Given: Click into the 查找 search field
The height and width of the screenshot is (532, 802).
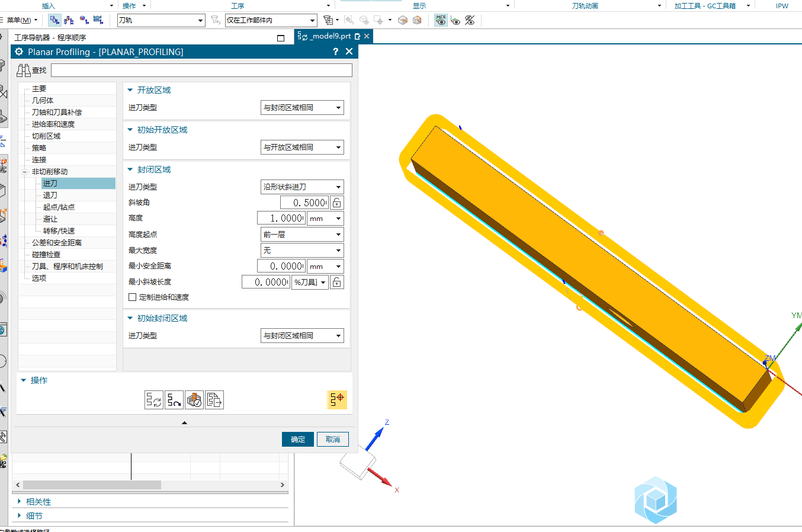Looking at the screenshot, I should point(201,70).
